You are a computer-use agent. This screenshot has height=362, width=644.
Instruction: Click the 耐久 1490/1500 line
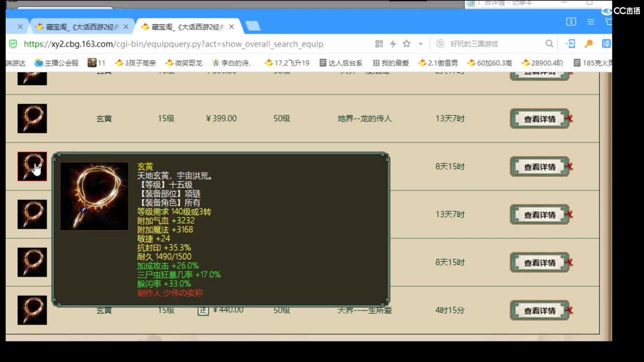tap(165, 256)
